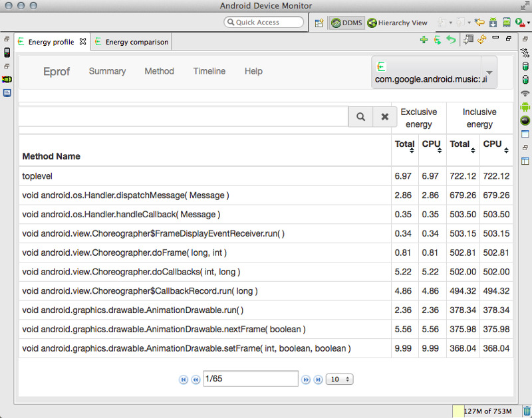
Task: Click the Open Perspective icon
Action: (319, 23)
